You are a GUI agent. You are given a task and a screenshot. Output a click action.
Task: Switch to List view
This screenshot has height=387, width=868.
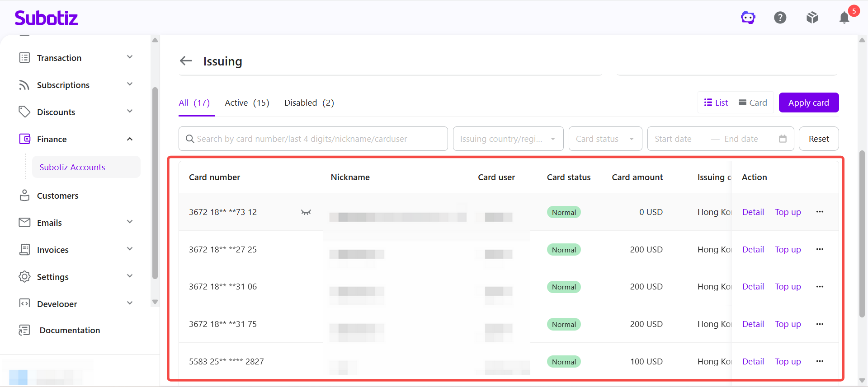[x=716, y=103]
